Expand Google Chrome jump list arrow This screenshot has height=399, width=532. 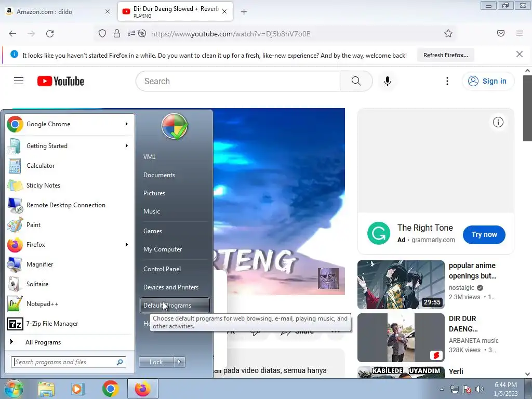pyautogui.click(x=127, y=124)
